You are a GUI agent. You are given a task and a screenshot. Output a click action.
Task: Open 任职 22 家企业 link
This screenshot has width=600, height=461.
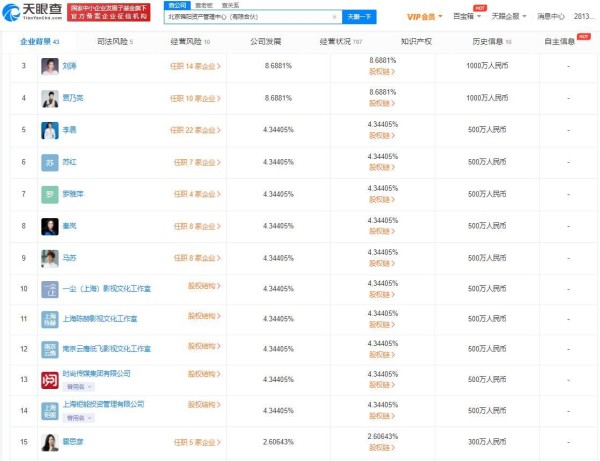[195, 130]
